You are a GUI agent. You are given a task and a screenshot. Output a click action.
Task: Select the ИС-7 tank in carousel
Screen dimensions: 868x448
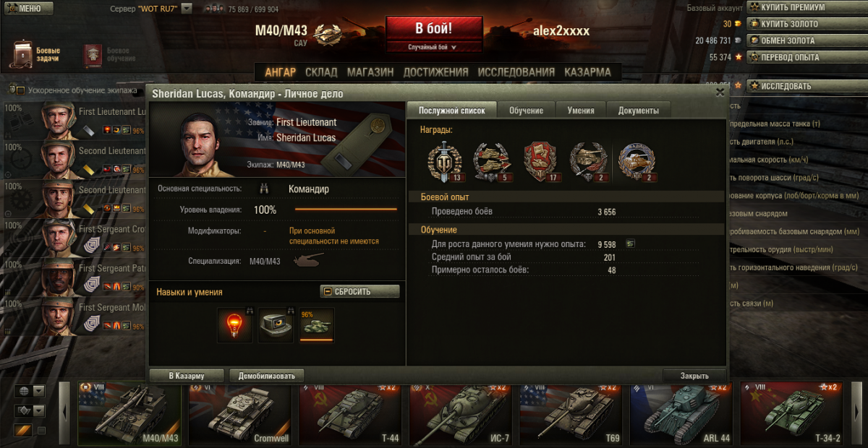pos(461,413)
